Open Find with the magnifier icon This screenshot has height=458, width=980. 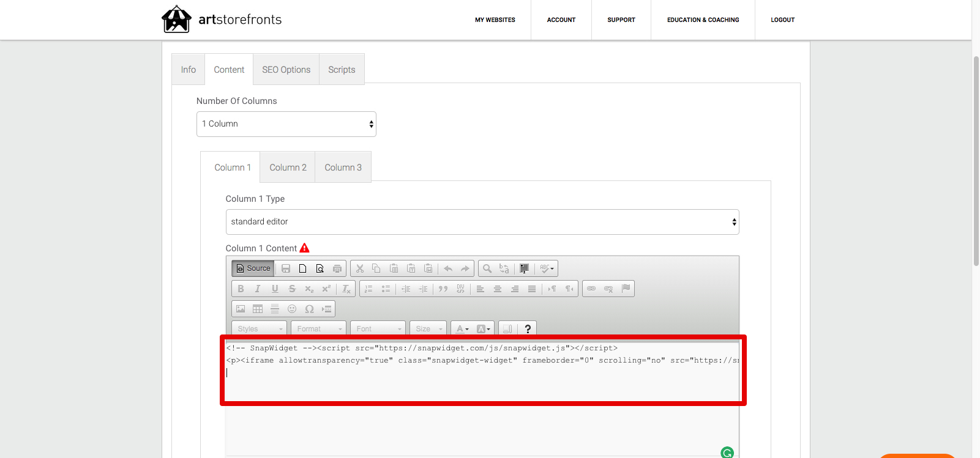(487, 268)
